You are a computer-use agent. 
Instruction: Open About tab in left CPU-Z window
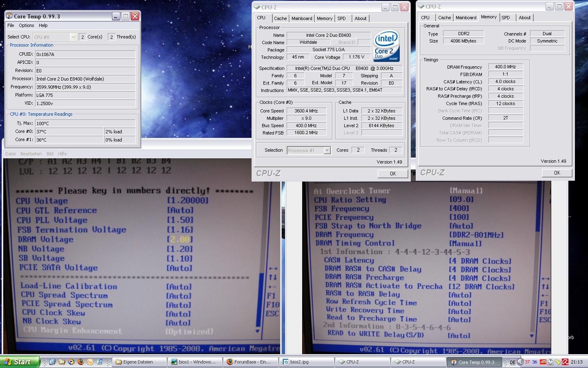click(361, 18)
